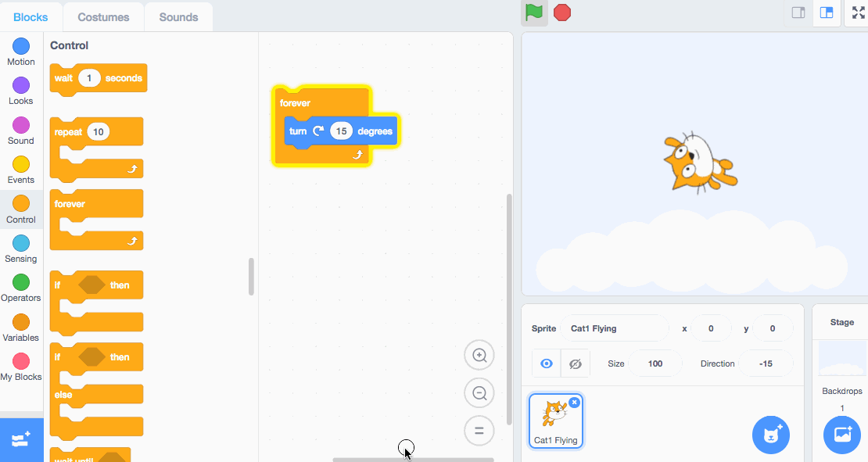Open the Choose a Backdrop button
Viewport: 868px width, 462px height.
842,435
